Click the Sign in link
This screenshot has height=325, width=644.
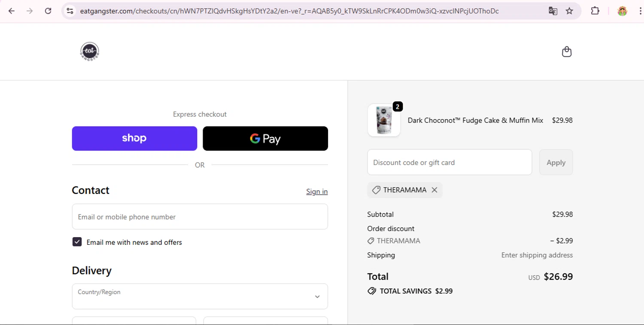pos(317,192)
